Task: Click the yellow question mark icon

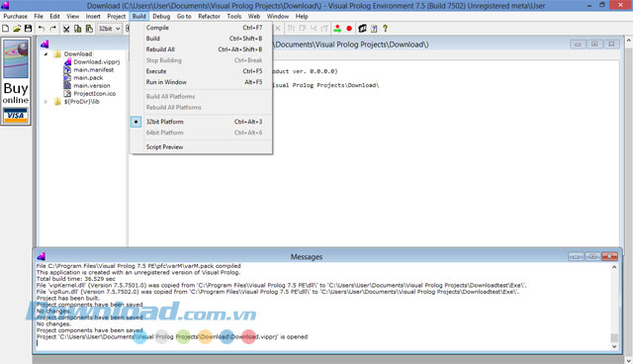Action: pos(385,29)
